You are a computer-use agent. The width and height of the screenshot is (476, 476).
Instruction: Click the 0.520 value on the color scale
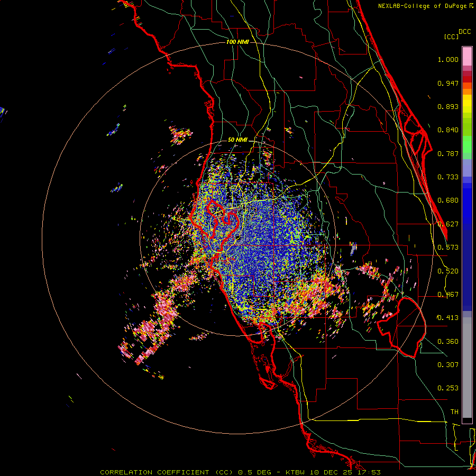pyautogui.click(x=448, y=271)
